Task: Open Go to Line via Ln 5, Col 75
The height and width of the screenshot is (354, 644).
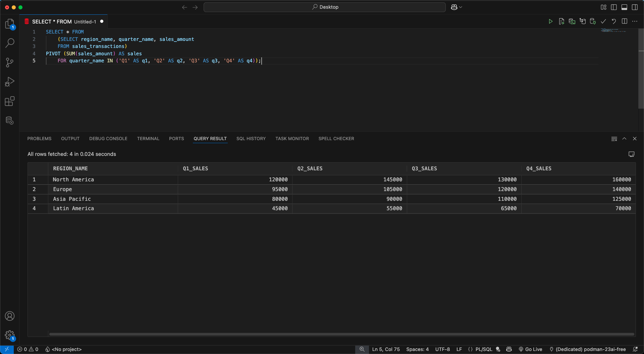Action: [x=386, y=349]
